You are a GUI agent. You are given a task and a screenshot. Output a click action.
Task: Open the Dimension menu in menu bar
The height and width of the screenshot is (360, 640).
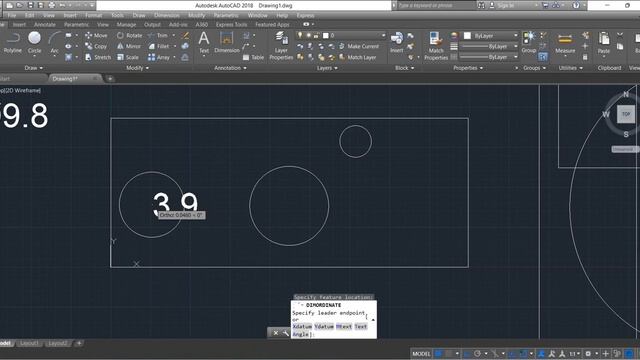pos(167,16)
